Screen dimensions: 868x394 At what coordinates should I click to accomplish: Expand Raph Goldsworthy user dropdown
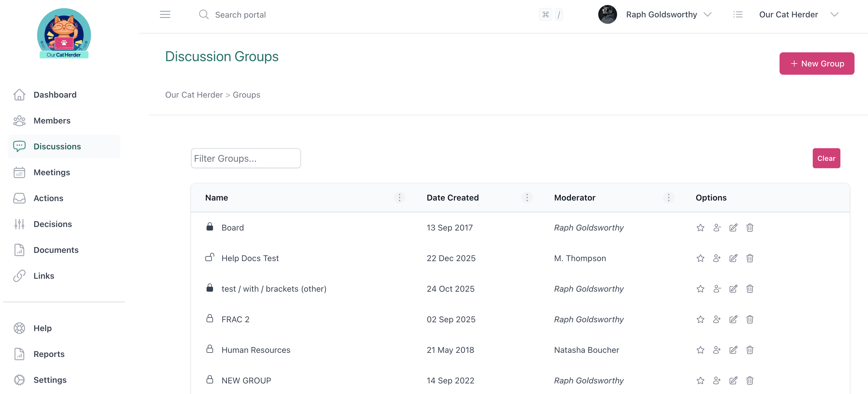707,14
